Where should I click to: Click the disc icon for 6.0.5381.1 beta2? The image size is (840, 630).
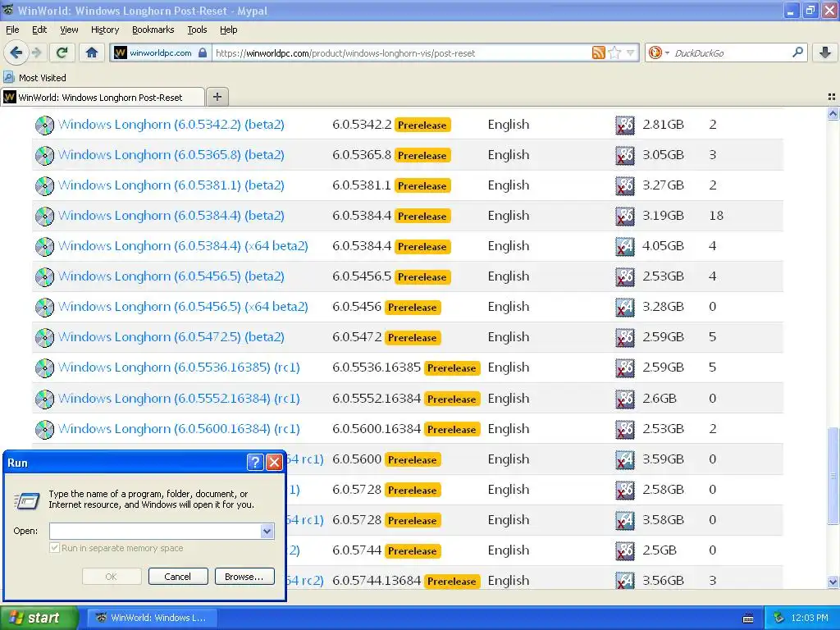pyautogui.click(x=44, y=186)
